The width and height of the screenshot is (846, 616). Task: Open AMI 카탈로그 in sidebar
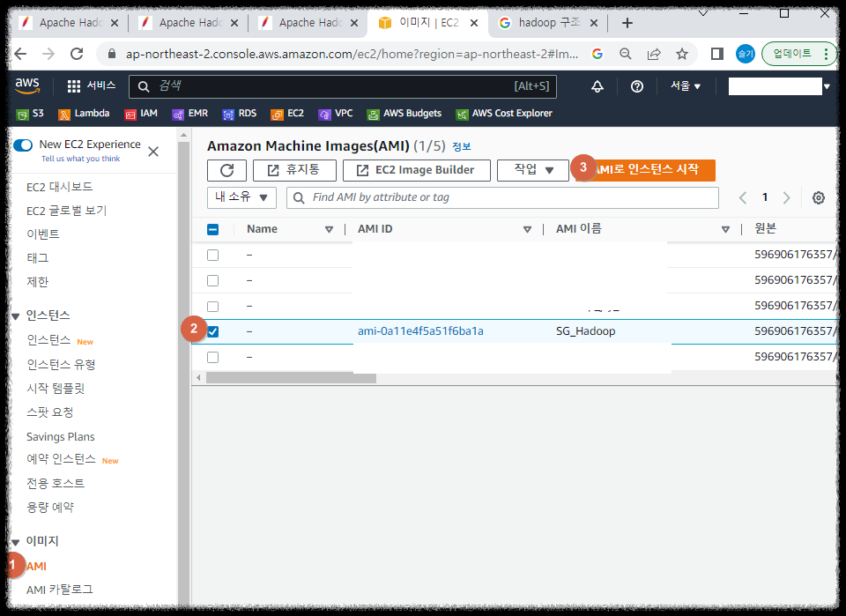click(x=59, y=590)
